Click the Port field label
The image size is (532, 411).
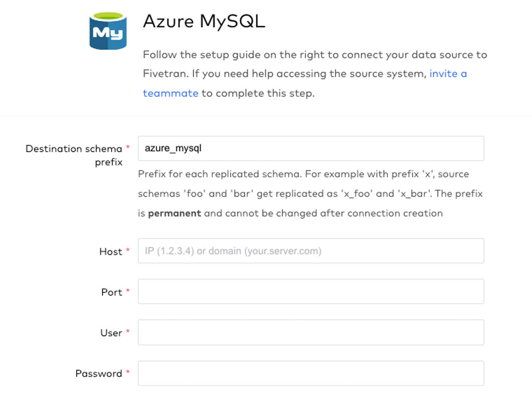point(111,292)
